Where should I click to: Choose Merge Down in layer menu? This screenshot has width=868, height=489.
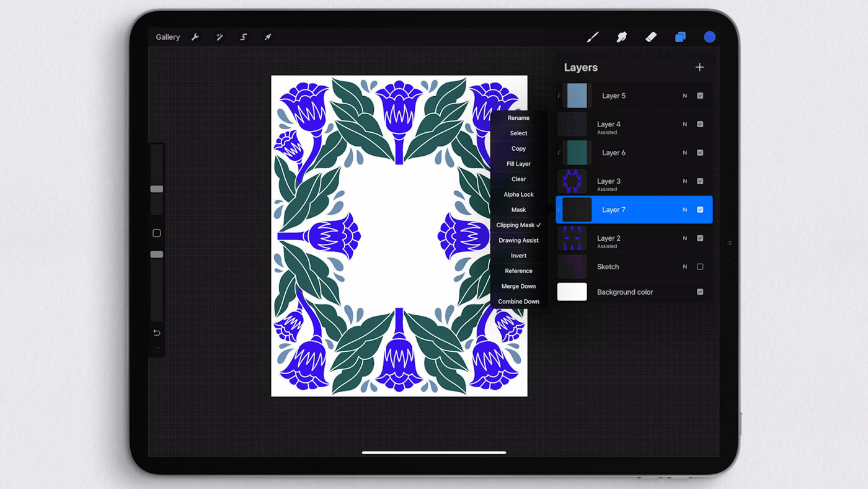pyautogui.click(x=518, y=287)
